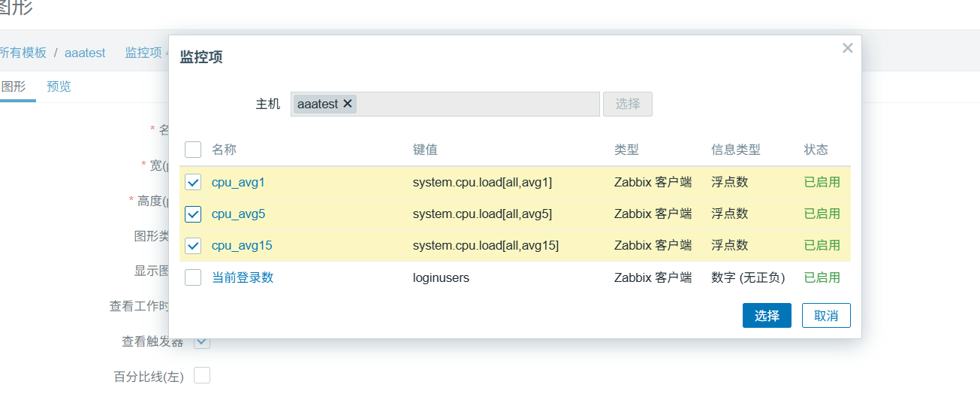980x397 pixels.
Task: Uncheck the cpu_avg15 item checkbox
Action: tap(193, 246)
